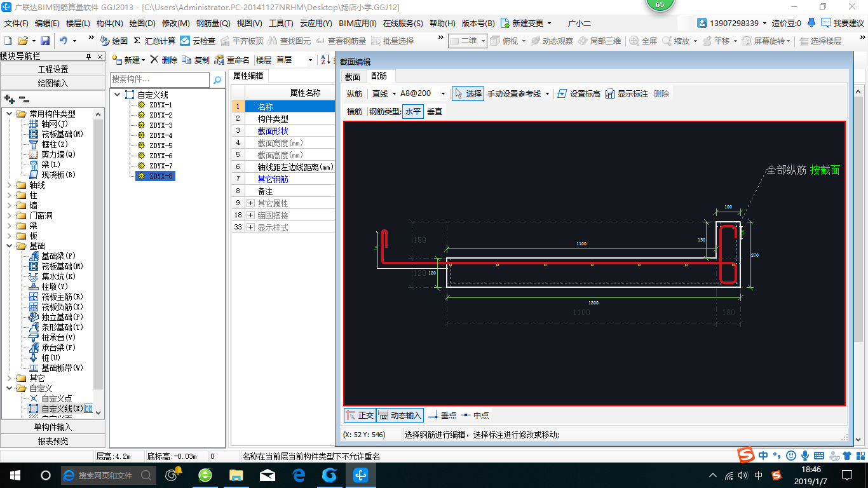The image size is (868, 488).
Task: Save project with floppy disk icon
Action: tap(45, 41)
